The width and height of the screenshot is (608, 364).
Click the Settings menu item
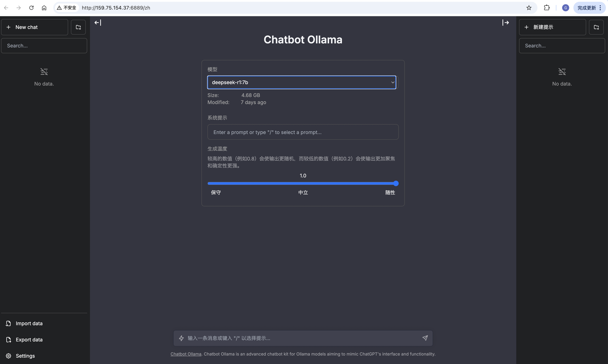point(25,356)
